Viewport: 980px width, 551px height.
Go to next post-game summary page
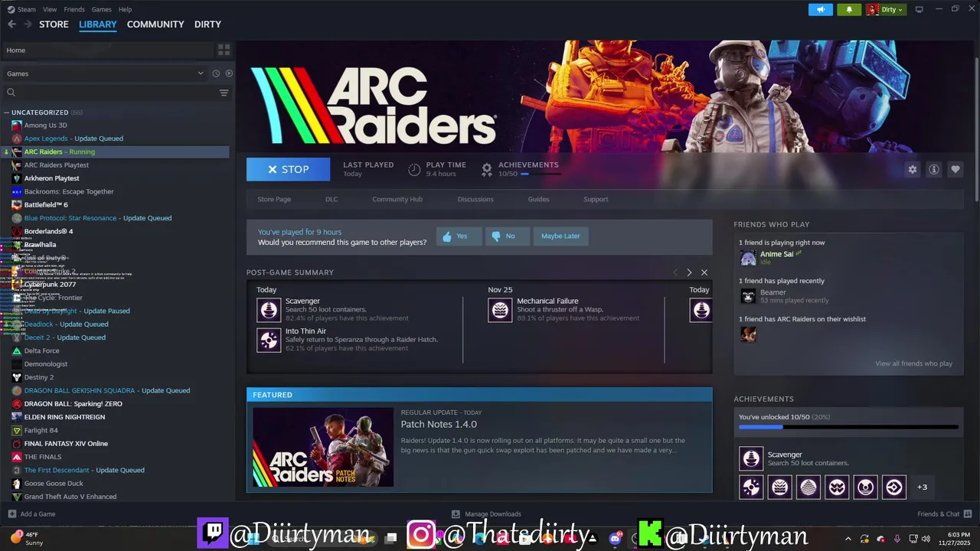689,272
